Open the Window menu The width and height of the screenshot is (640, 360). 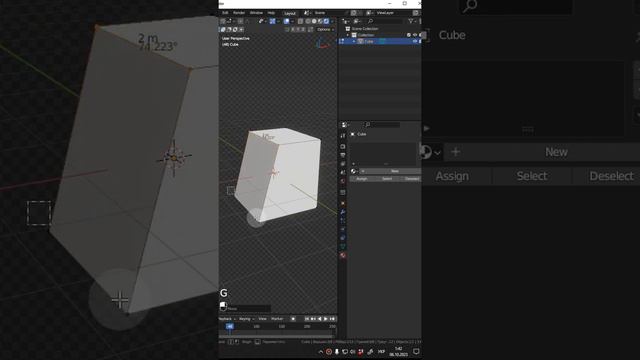click(x=256, y=13)
